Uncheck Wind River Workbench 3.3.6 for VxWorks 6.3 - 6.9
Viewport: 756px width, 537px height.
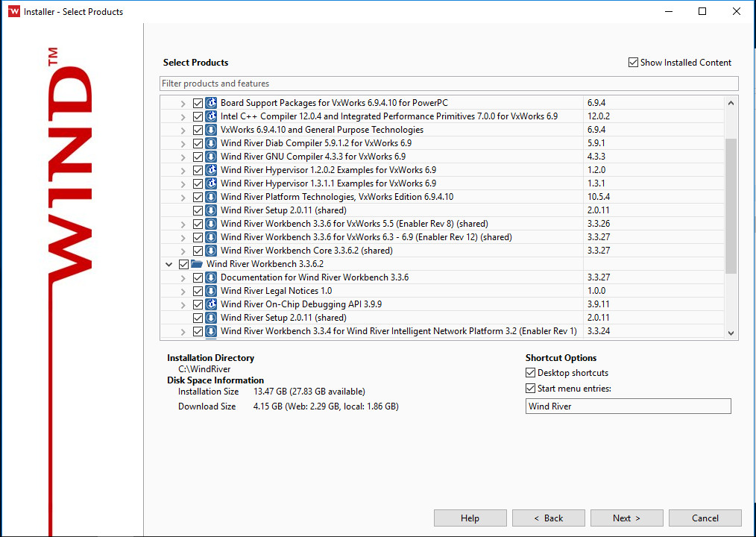click(198, 238)
